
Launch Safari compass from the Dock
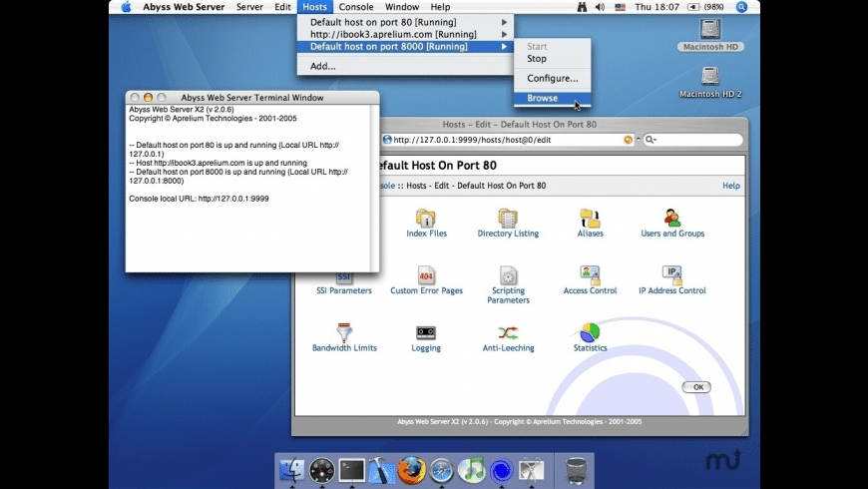[x=441, y=471]
